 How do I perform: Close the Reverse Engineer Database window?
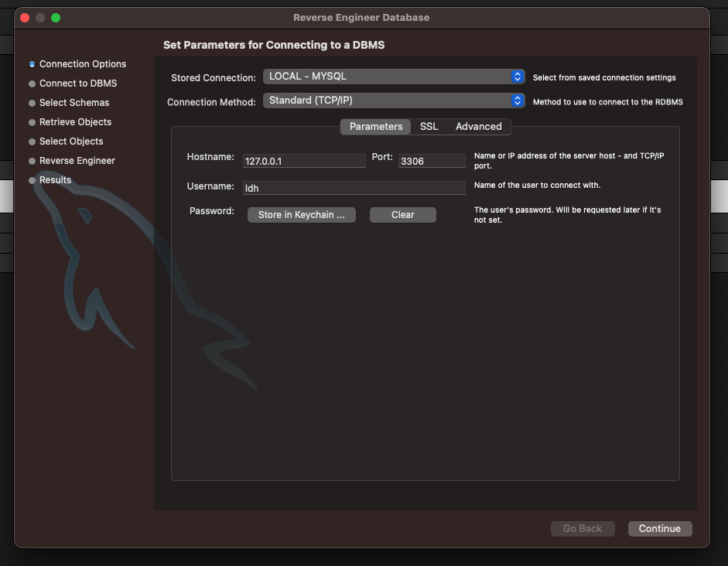coord(25,18)
